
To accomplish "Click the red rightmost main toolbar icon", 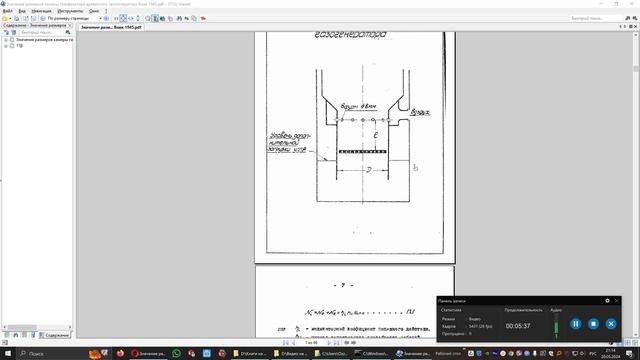I will (203, 18).
